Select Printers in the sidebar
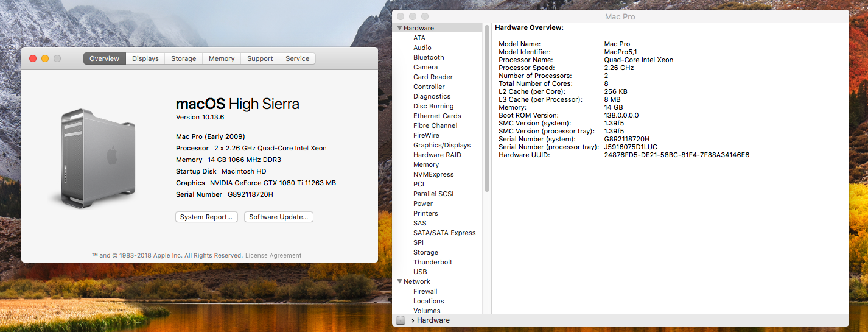 pyautogui.click(x=425, y=213)
